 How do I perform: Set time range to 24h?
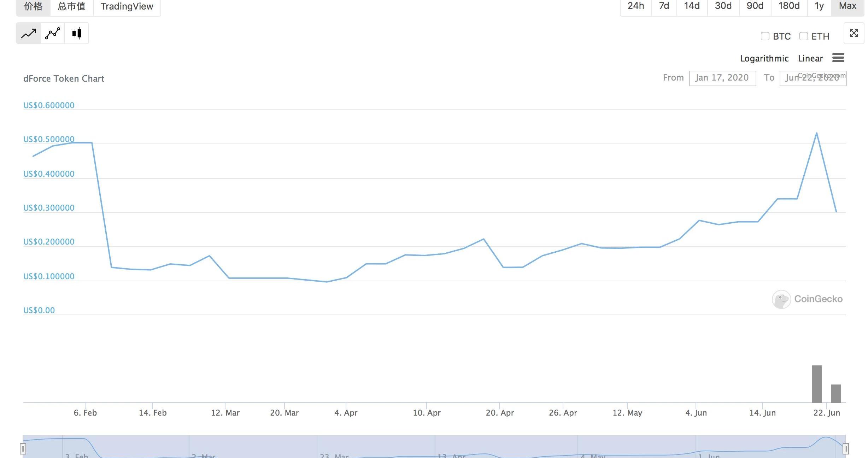[635, 6]
